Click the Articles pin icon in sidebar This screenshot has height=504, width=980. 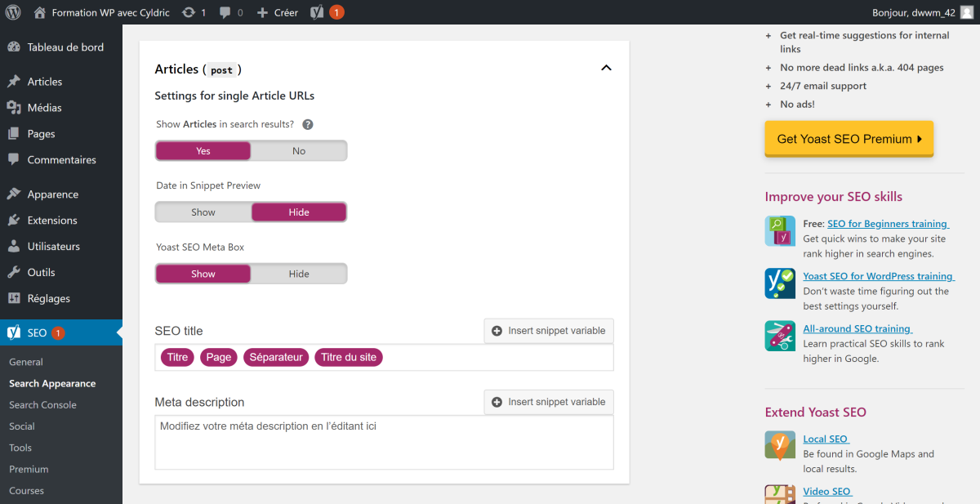click(14, 82)
